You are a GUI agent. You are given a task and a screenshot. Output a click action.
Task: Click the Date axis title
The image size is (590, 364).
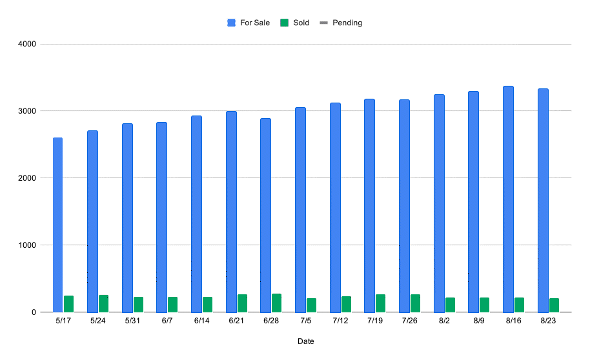pyautogui.click(x=305, y=341)
